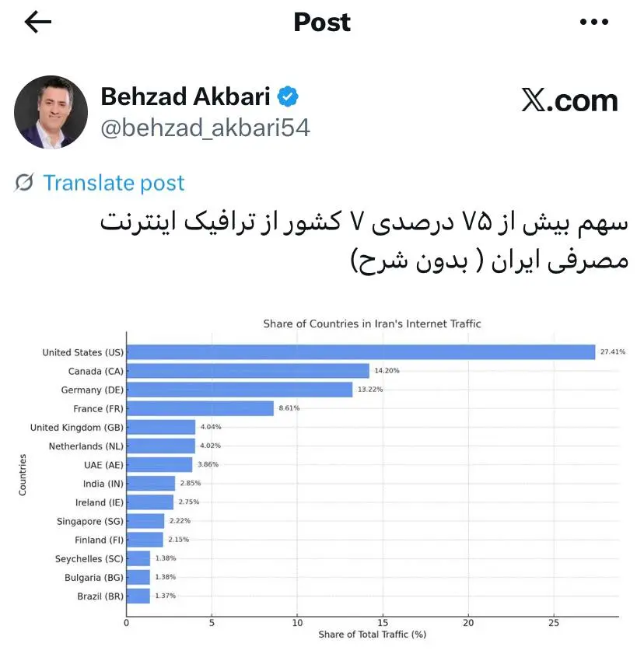Click the translate icon beside Translate post
Image resolution: width=644 pixels, height=654 pixels.
coord(25,183)
